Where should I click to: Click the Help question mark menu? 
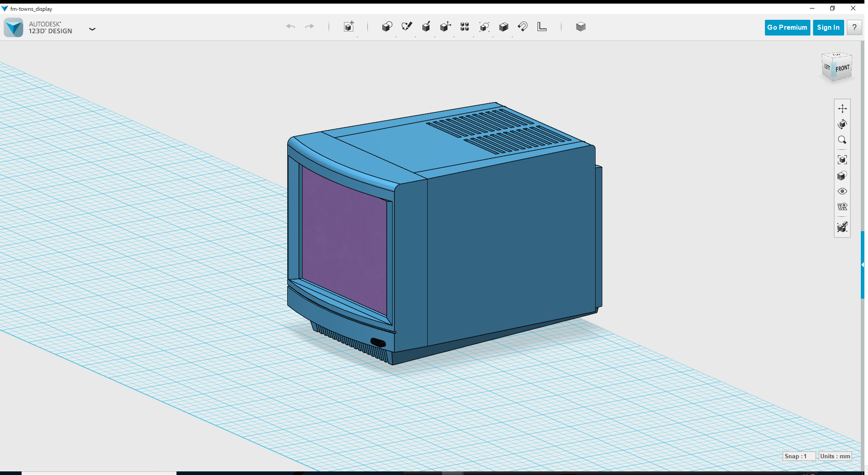point(854,27)
